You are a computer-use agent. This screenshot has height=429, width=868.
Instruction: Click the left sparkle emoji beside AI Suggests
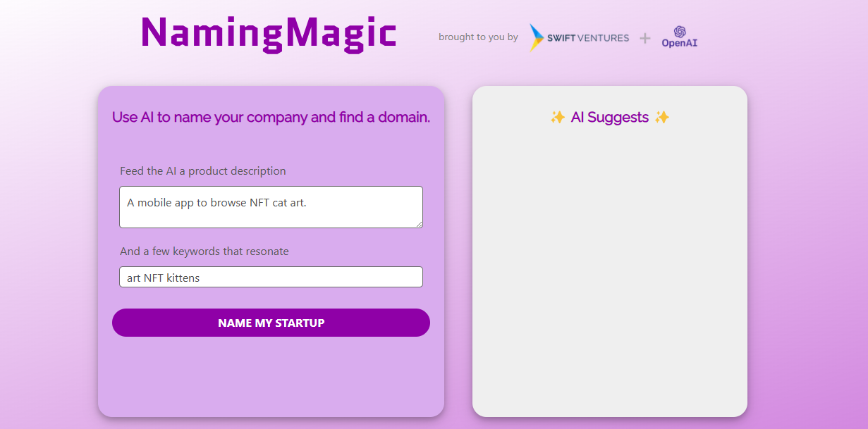[x=557, y=118]
